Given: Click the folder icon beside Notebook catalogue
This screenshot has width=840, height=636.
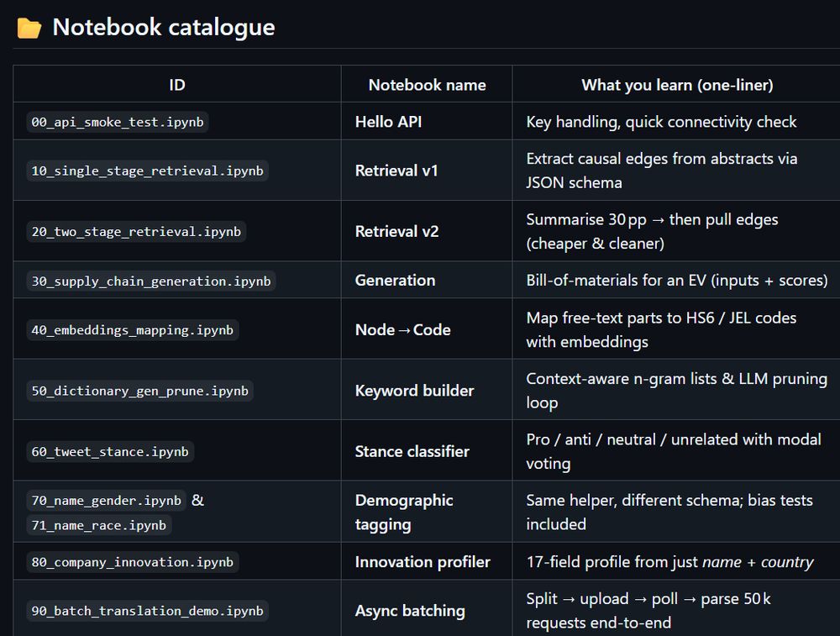Looking at the screenshot, I should (29, 28).
